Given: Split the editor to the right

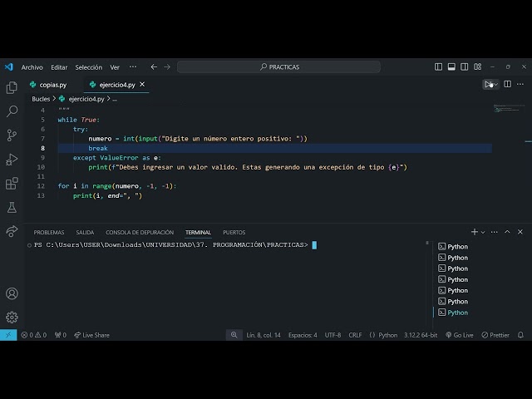Looking at the screenshot, I should [x=508, y=84].
